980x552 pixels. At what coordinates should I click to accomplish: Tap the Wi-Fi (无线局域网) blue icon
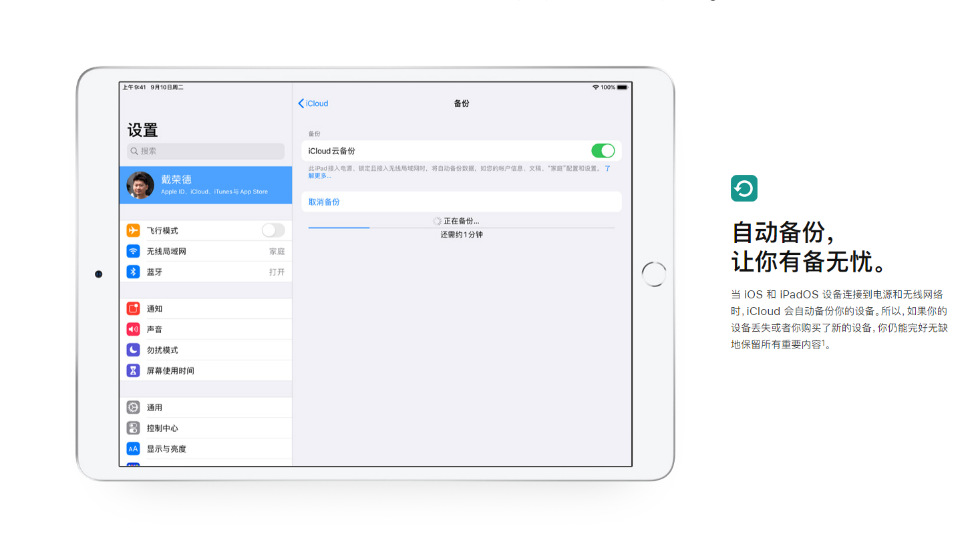[x=133, y=251]
